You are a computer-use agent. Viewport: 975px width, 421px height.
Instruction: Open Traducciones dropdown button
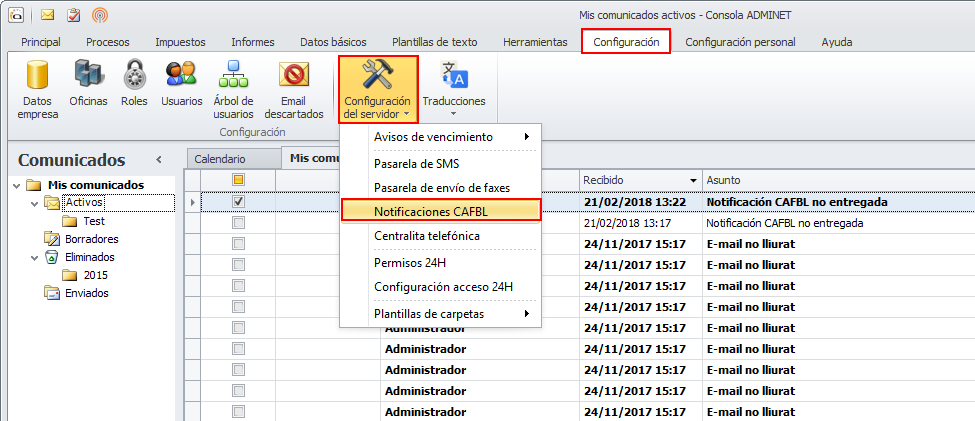tap(454, 90)
